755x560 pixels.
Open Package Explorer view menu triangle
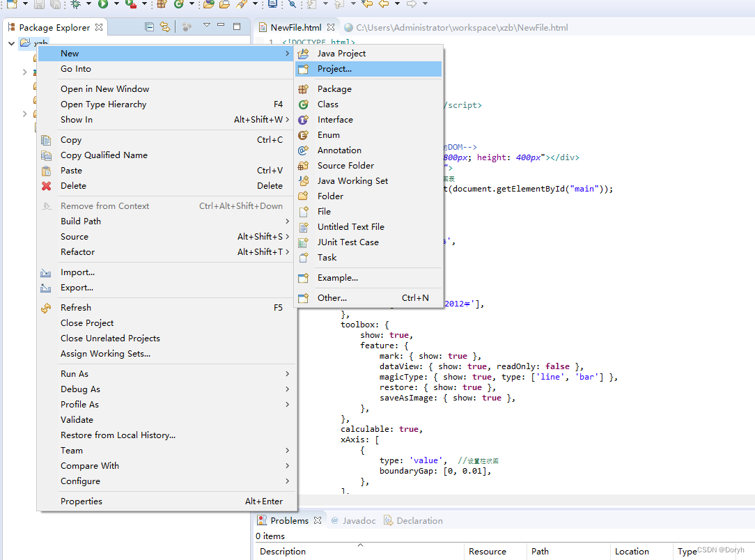[x=207, y=25]
